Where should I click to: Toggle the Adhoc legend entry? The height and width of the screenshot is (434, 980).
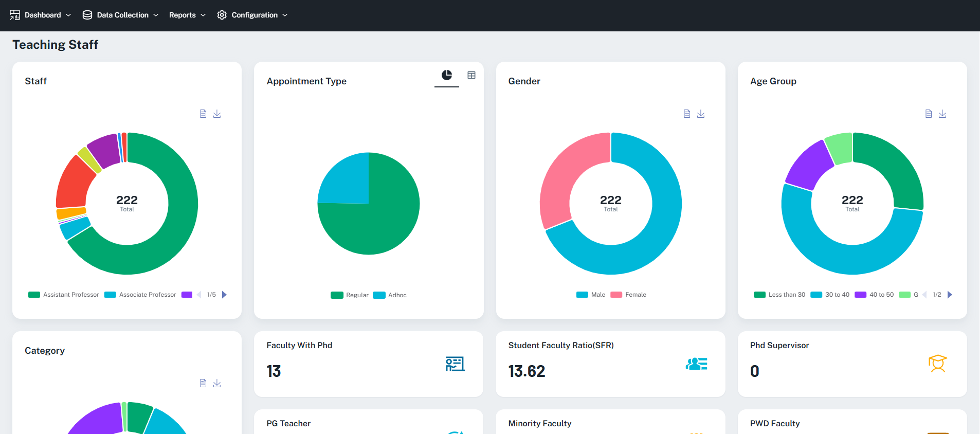pyautogui.click(x=390, y=295)
